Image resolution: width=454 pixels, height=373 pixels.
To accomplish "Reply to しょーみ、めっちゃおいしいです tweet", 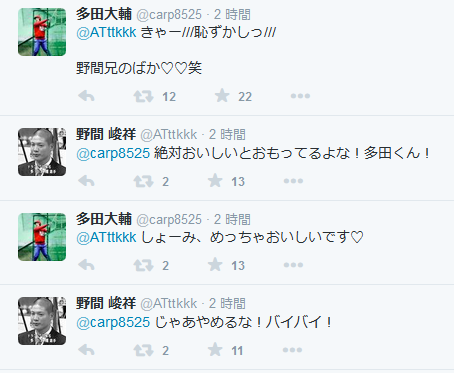I will point(86,265).
